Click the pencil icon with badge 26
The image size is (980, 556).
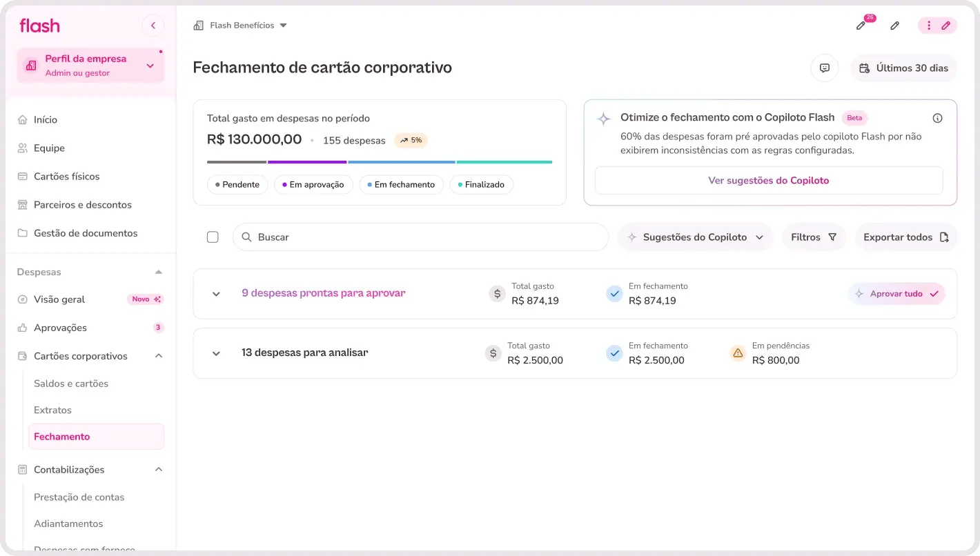click(861, 26)
